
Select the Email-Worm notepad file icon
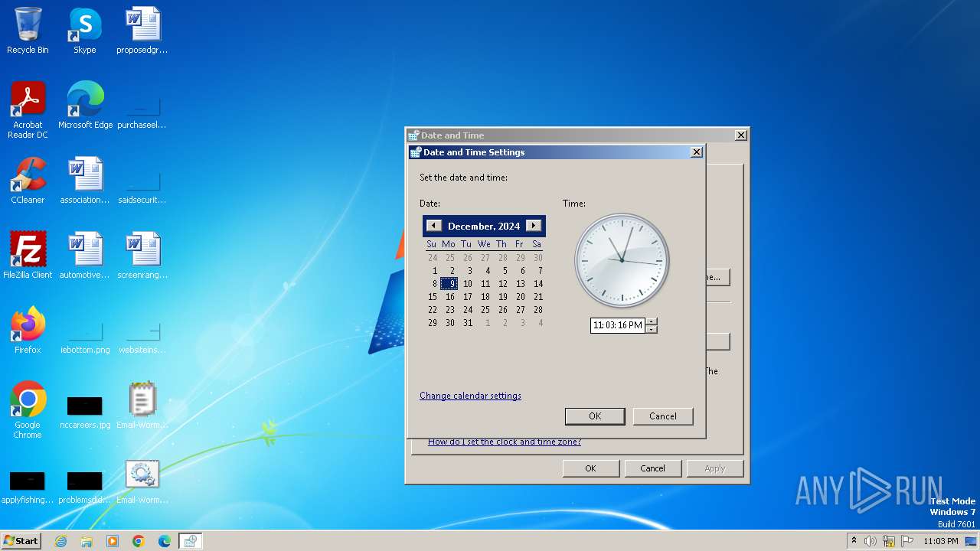tap(142, 406)
